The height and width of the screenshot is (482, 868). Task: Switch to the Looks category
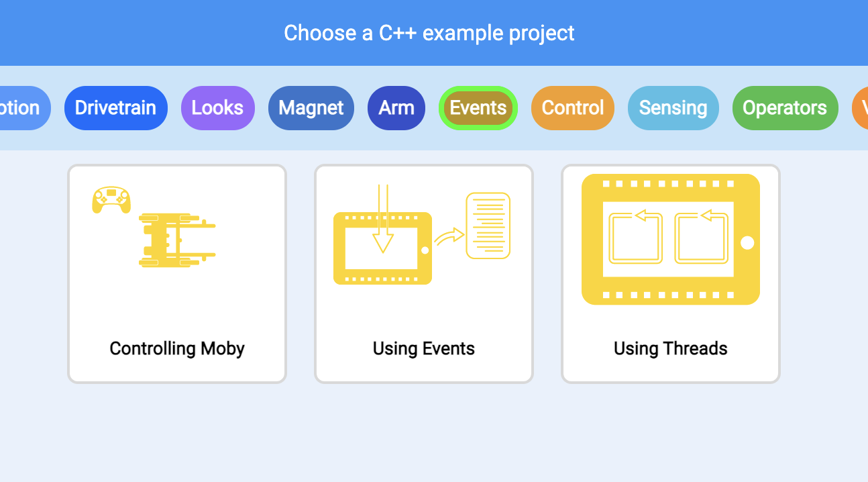point(217,108)
